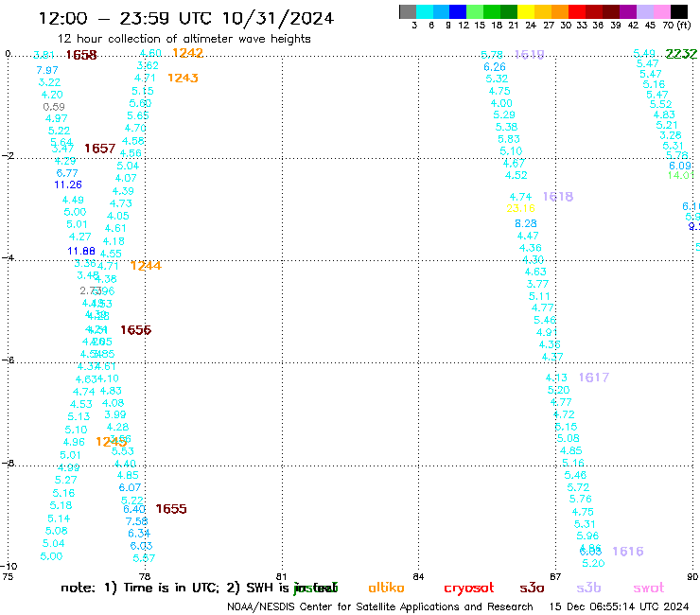Click the s3a pass label 1655
This screenshot has width=700, height=615.
171,509
